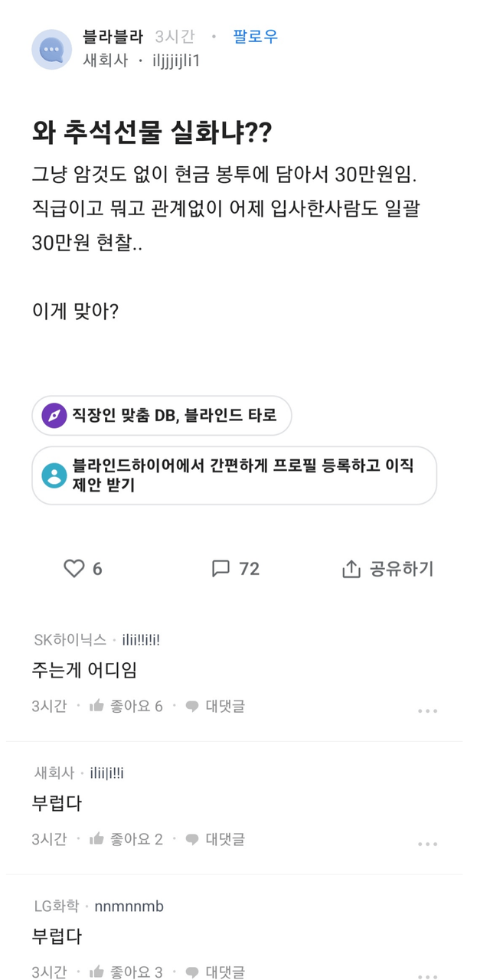Viewport: 490px width, 980px height.
Task: Open comments via speech bubble icon
Action: pos(220,568)
